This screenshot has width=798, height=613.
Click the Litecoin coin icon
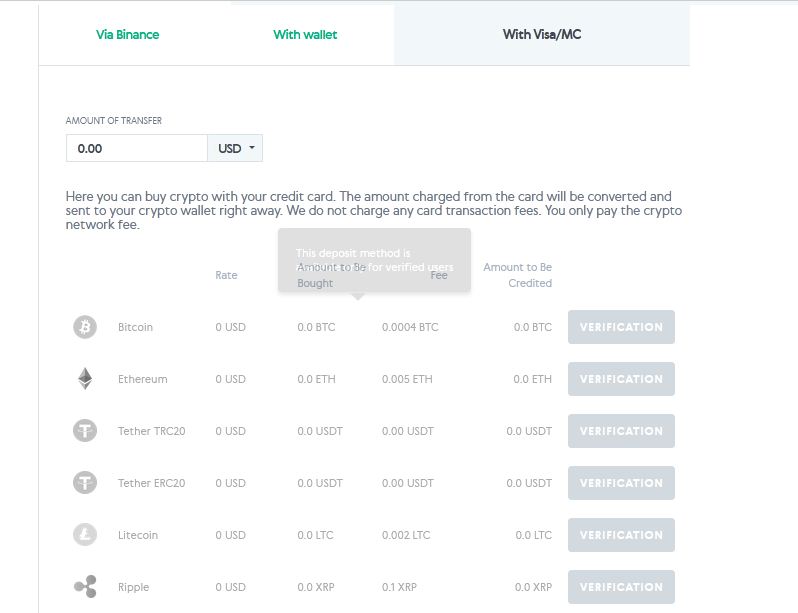click(x=85, y=535)
